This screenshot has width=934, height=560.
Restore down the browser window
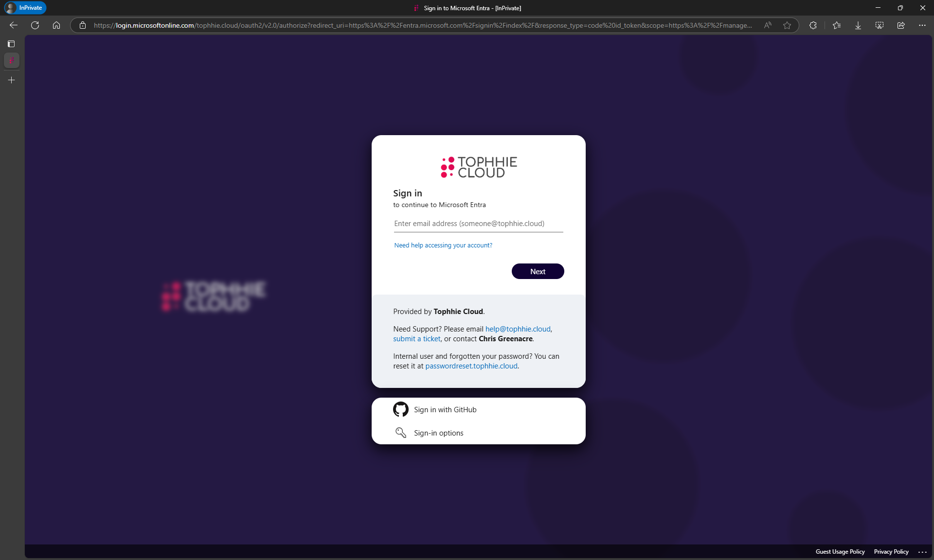point(900,8)
